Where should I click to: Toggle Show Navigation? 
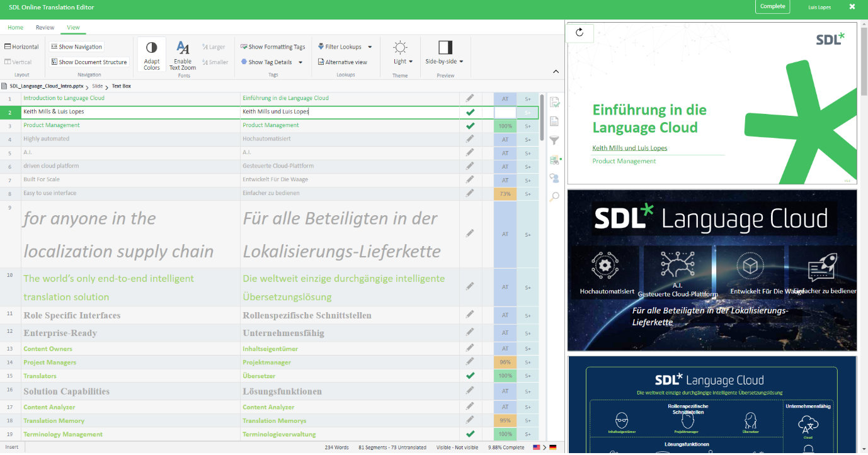point(76,47)
